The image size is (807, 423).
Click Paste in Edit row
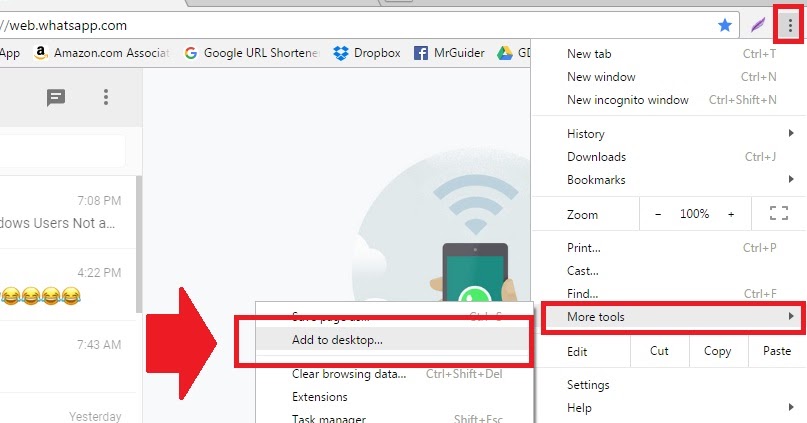click(x=777, y=351)
